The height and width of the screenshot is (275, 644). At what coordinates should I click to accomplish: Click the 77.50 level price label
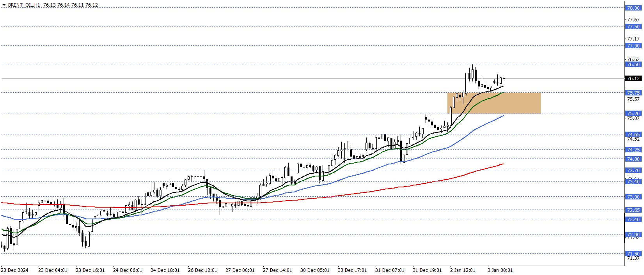(633, 26)
